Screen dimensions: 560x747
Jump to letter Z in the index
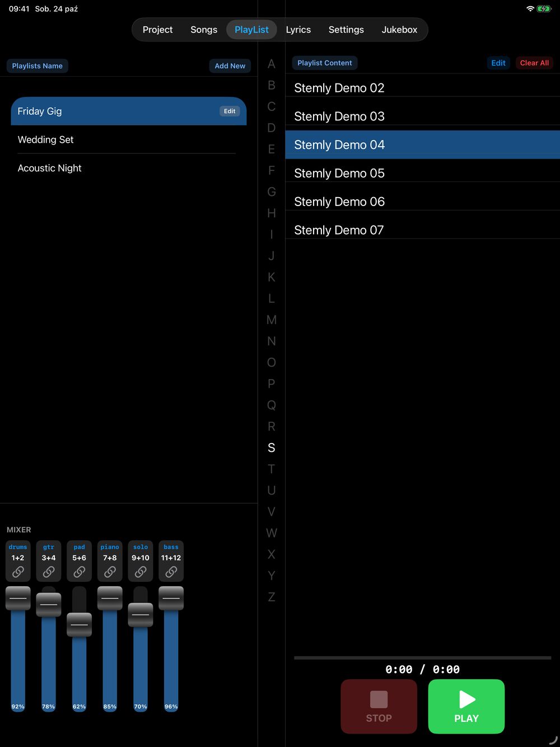[272, 597]
